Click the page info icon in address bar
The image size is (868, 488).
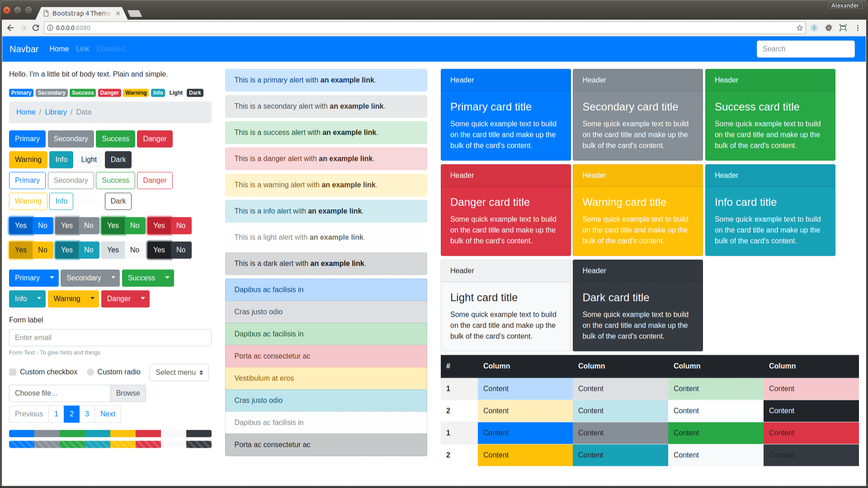(49, 28)
